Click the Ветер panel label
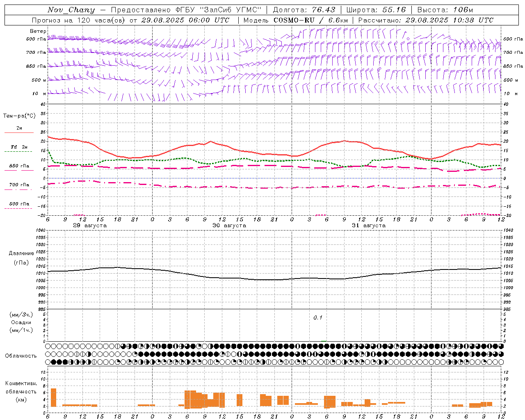The width and height of the screenshot is (525, 420). 38,31
